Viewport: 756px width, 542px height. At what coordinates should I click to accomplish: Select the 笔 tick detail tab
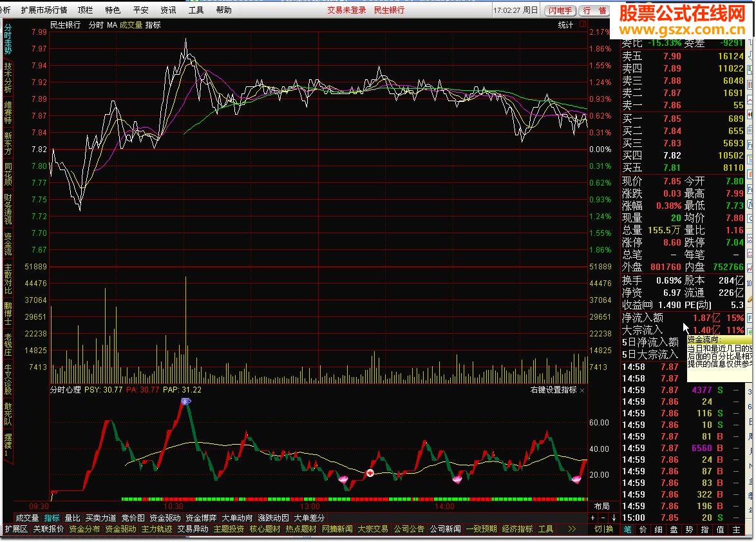627,530
